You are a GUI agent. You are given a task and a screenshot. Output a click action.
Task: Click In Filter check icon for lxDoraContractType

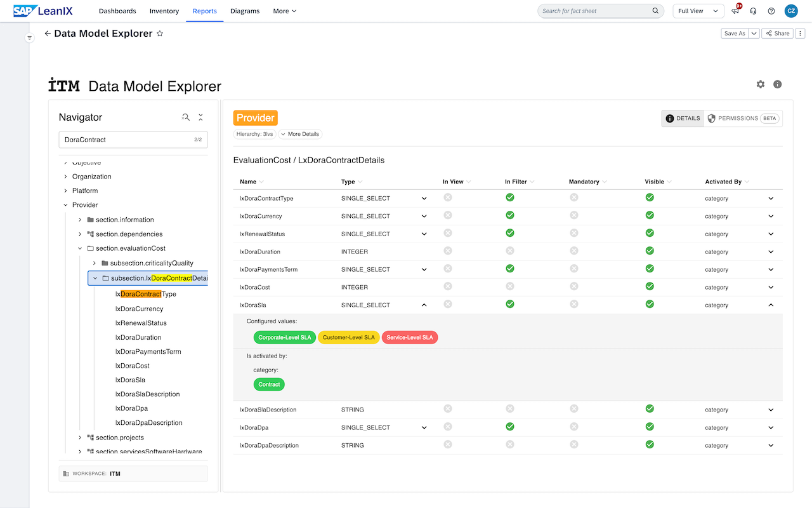(509, 197)
